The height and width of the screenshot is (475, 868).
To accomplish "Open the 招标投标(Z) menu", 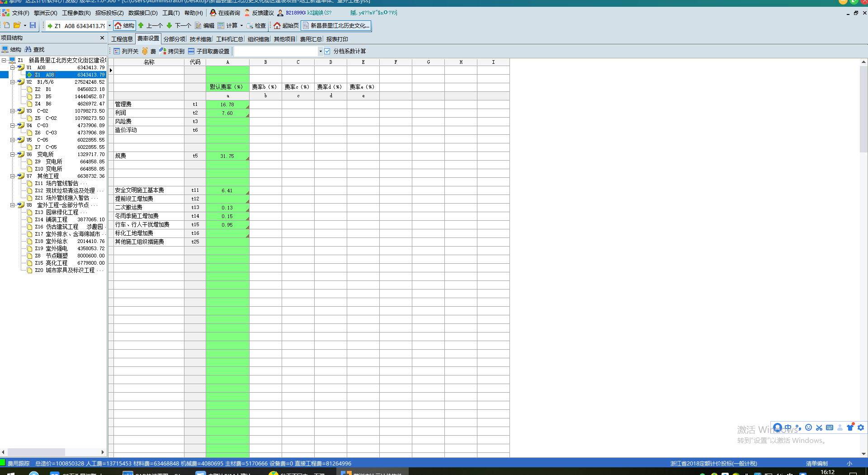I will (x=109, y=13).
